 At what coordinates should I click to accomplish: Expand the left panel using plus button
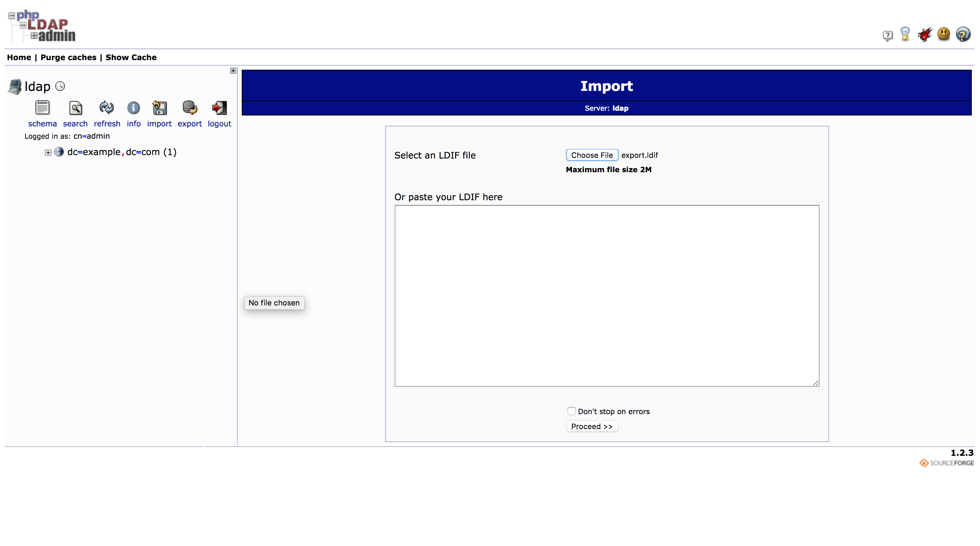233,71
